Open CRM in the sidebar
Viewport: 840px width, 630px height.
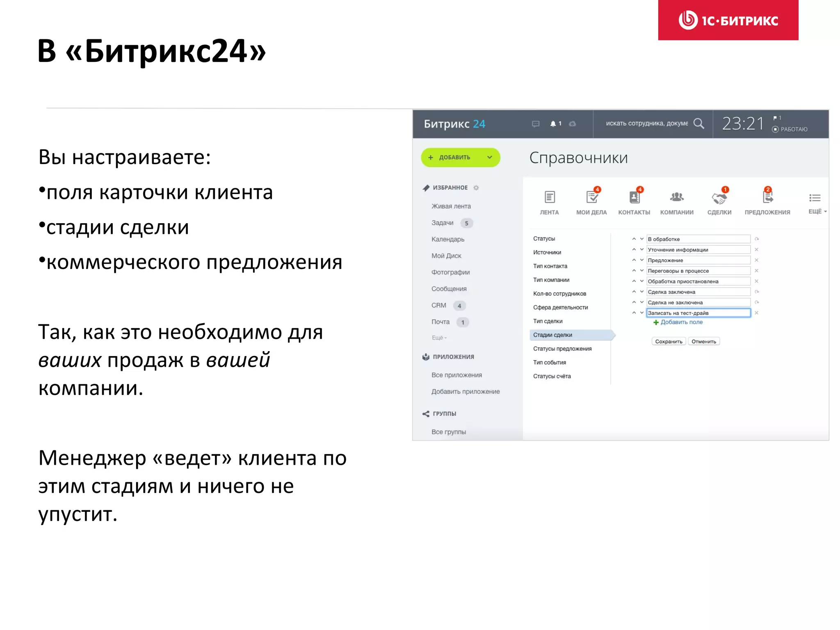tap(438, 306)
